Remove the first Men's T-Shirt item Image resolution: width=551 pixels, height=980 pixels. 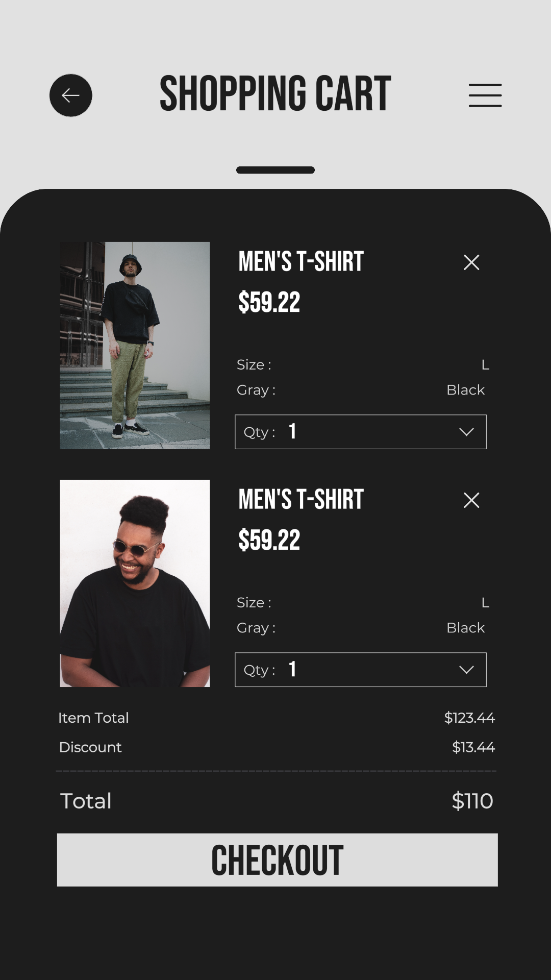point(471,262)
